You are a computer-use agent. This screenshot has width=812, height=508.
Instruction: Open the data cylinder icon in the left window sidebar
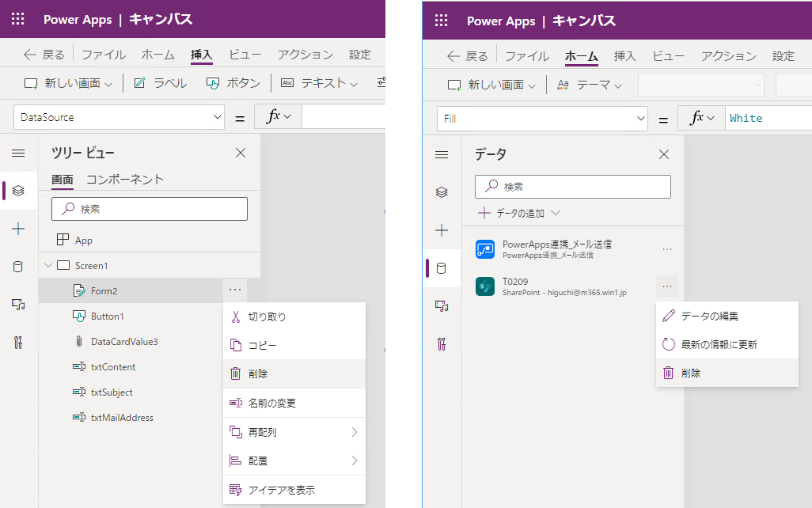click(18, 267)
